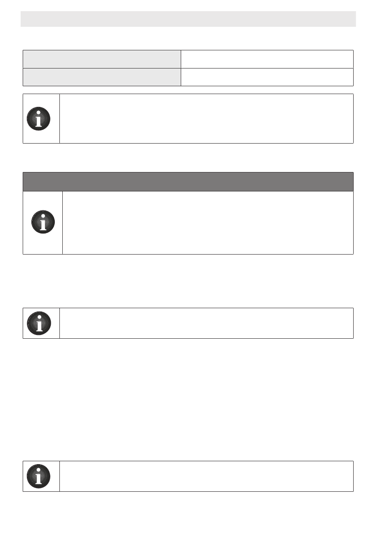Click the blank space between the third and fourth notes

pyautogui.click(x=188, y=399)
